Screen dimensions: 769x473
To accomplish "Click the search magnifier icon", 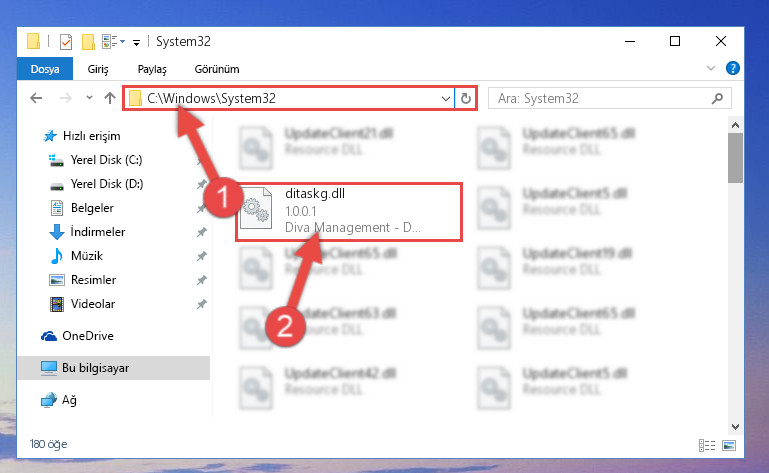I will [x=717, y=99].
